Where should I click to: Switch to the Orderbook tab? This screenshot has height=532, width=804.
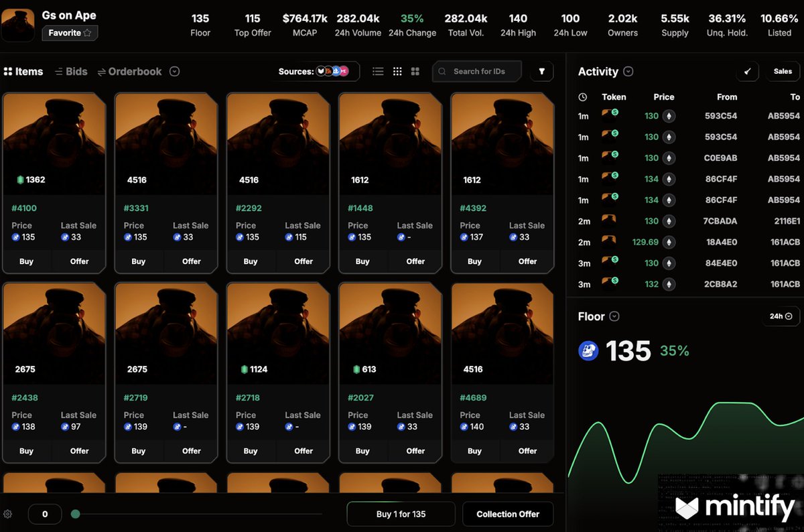coord(130,72)
